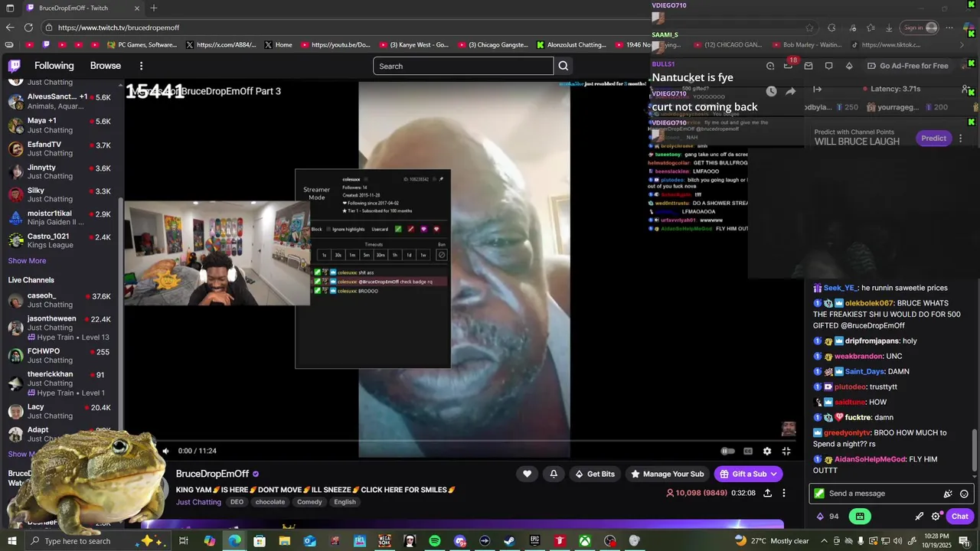Click the Comedy tag
Viewport: 980px width, 551px height.
(309, 502)
